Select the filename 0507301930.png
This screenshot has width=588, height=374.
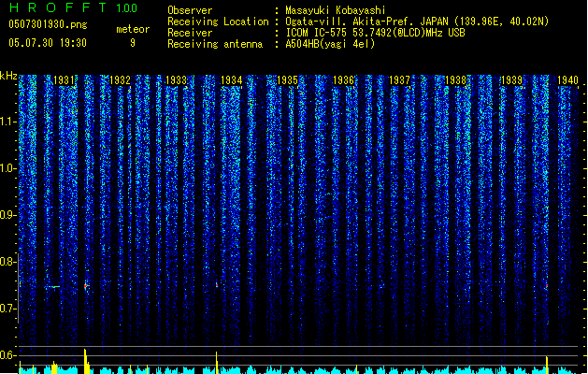(48, 24)
